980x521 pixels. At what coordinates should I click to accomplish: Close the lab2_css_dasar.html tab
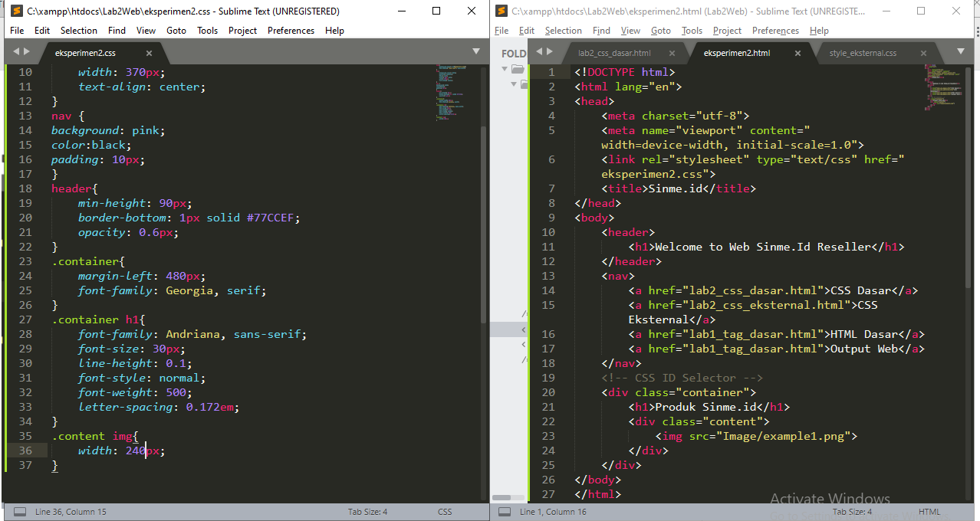(x=673, y=53)
